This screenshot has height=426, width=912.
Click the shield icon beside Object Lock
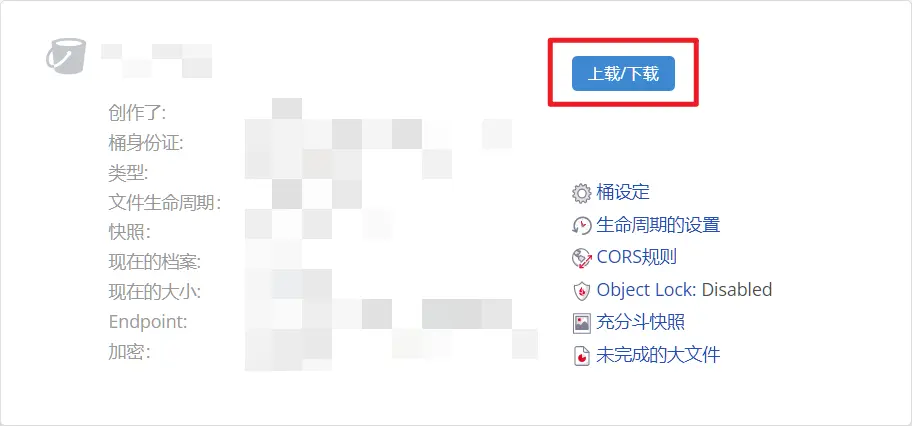[582, 290]
